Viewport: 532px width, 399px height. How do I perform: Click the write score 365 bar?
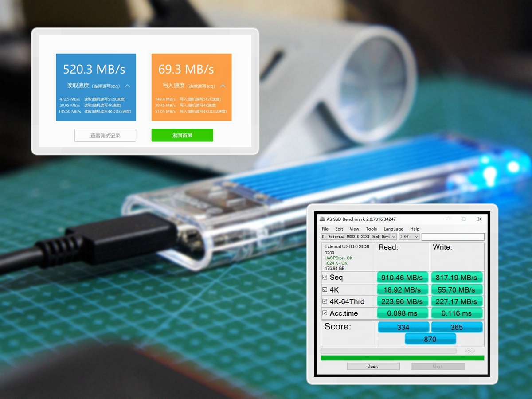point(457,327)
